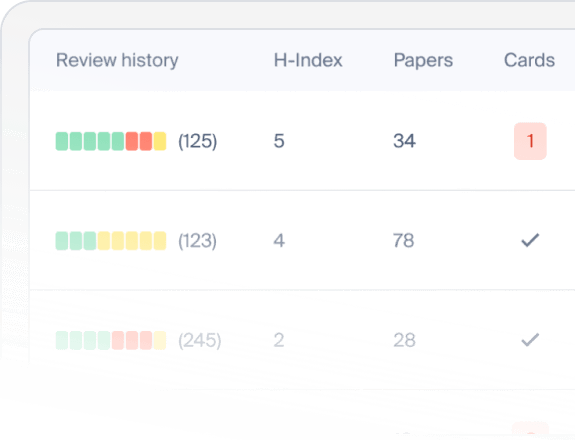This screenshot has height=440, width=575.
Task: Open the red card badge showing 1
Action: tap(530, 141)
